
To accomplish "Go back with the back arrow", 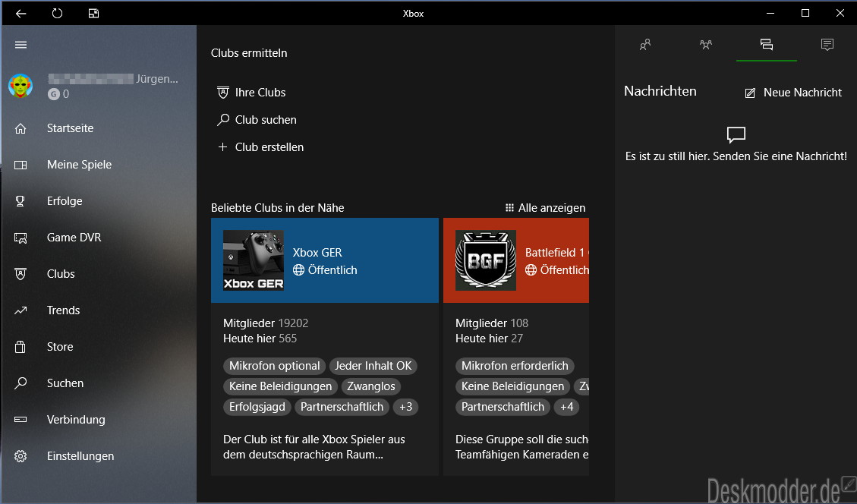I will point(20,13).
